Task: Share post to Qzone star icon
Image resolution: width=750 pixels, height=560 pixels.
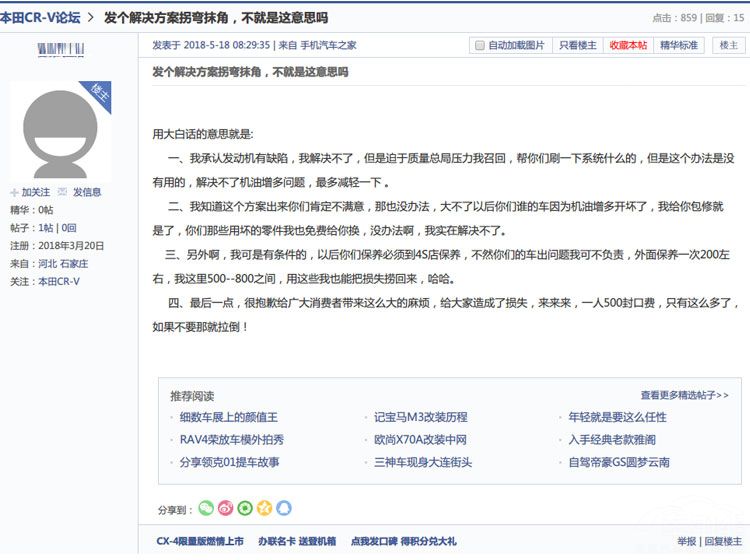Action: tap(264, 508)
